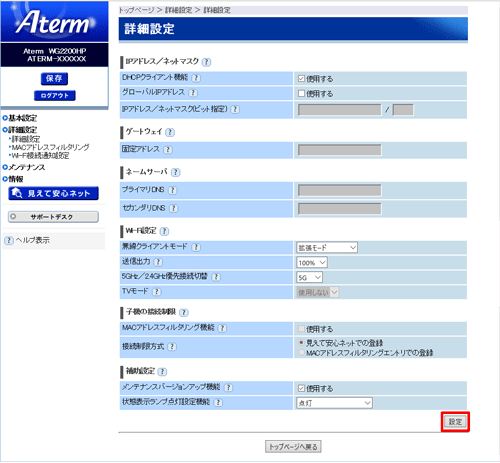
Task: Enable グローバルIPアドレス 使用する checkbox
Action: tap(301, 93)
